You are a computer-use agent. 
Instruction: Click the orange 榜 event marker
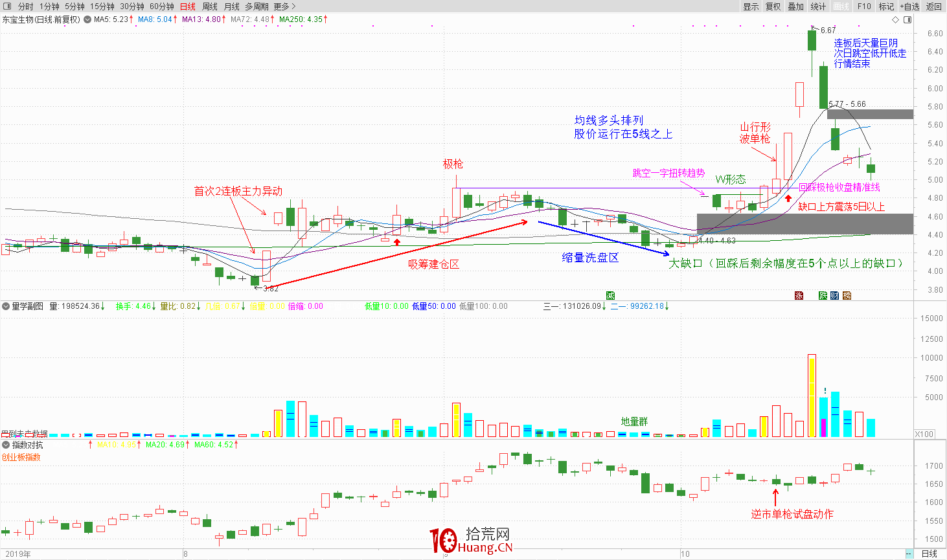click(x=847, y=295)
